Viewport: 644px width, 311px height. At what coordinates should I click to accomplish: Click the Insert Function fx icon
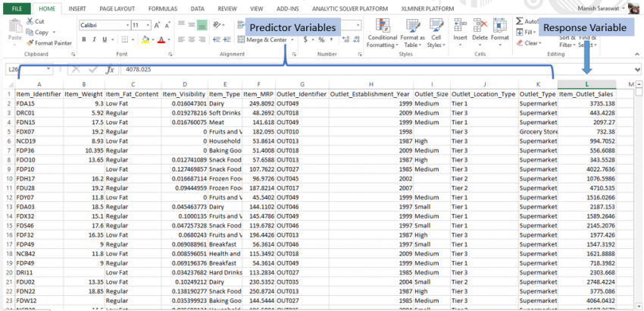click(110, 69)
